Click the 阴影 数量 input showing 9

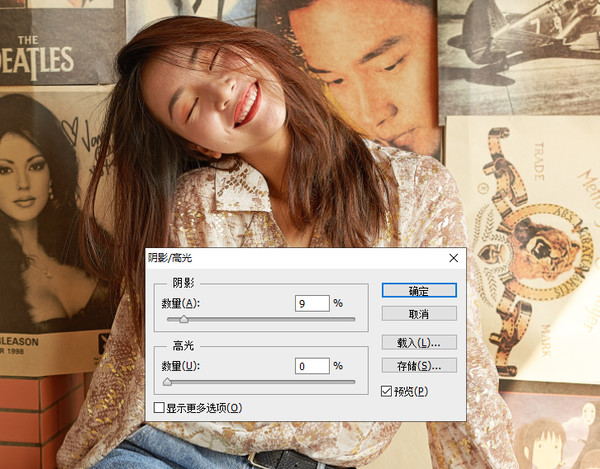pyautogui.click(x=312, y=303)
